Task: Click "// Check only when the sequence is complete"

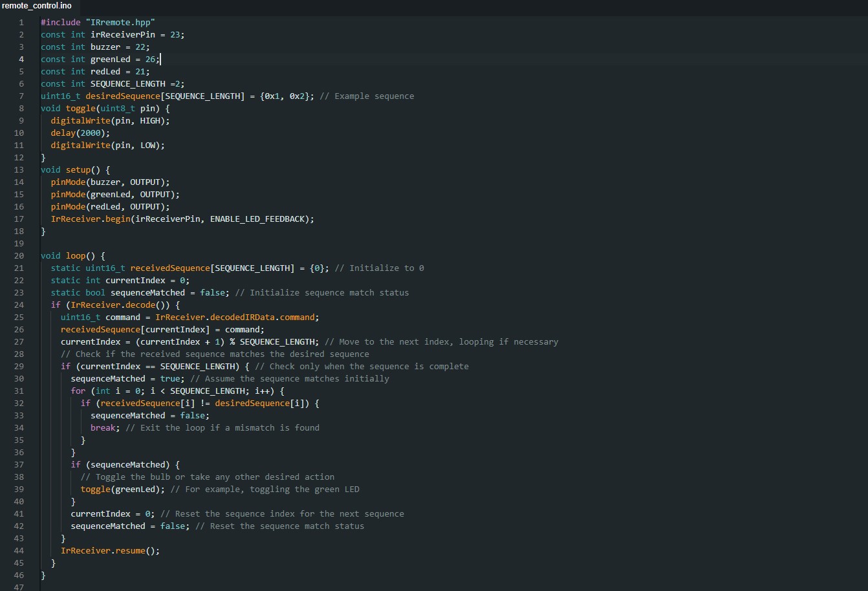Action: point(362,366)
